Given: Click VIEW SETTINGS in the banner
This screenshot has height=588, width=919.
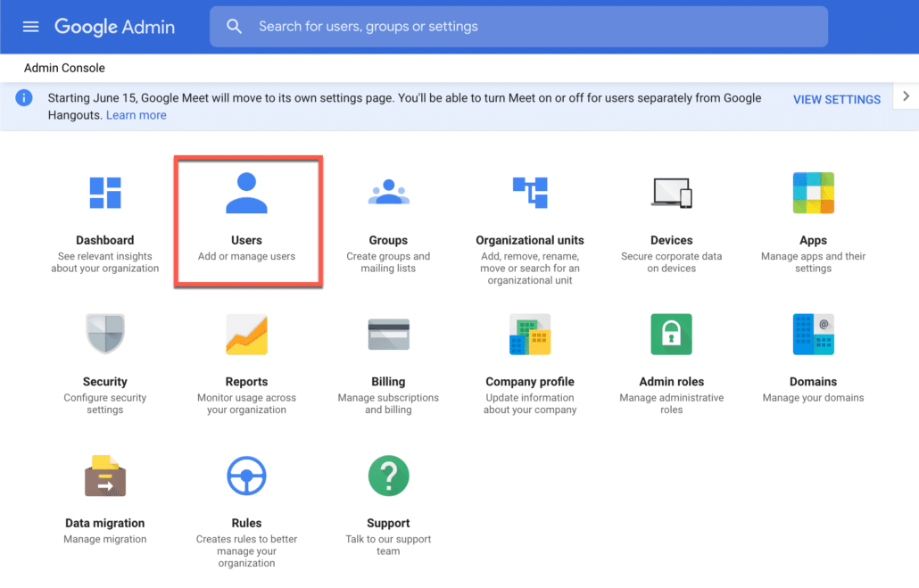Looking at the screenshot, I should (x=836, y=100).
